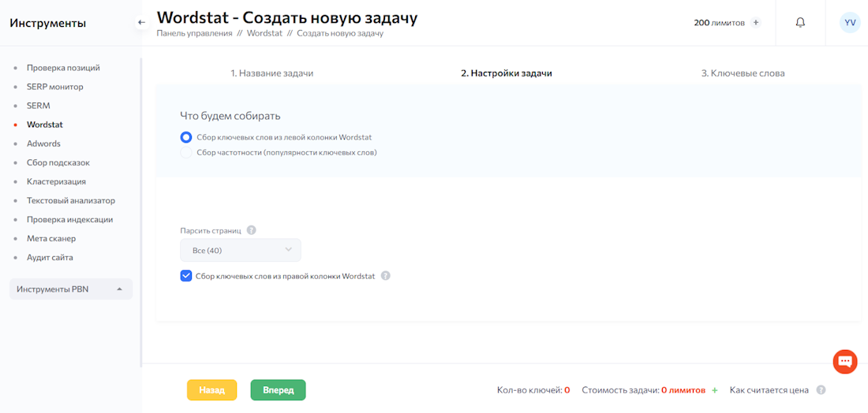Switch to step 1. Название задачи
The width and height of the screenshot is (868, 413).
(271, 73)
